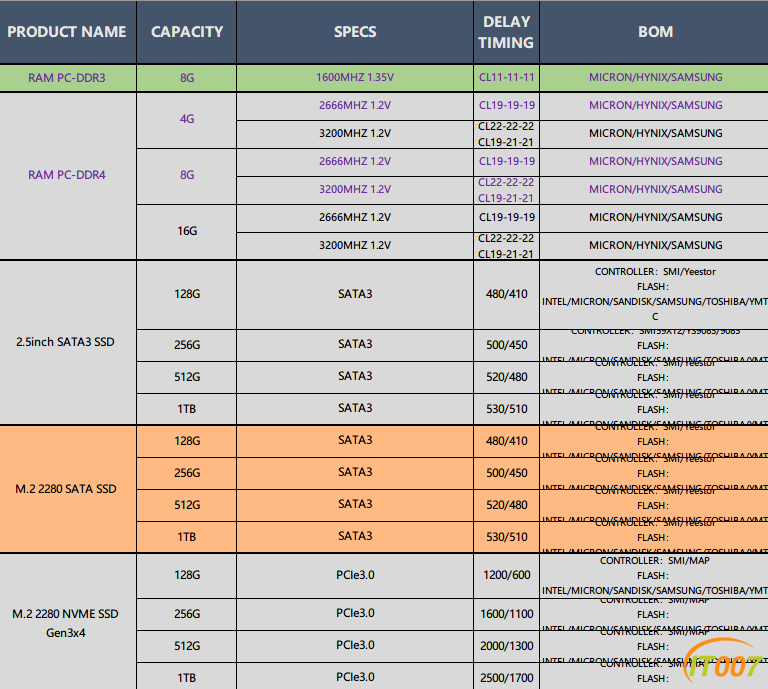Select 530/510 in the 2.5inch SSD 1TB row
Image resolution: width=768 pixels, height=689 pixels.
tap(506, 409)
